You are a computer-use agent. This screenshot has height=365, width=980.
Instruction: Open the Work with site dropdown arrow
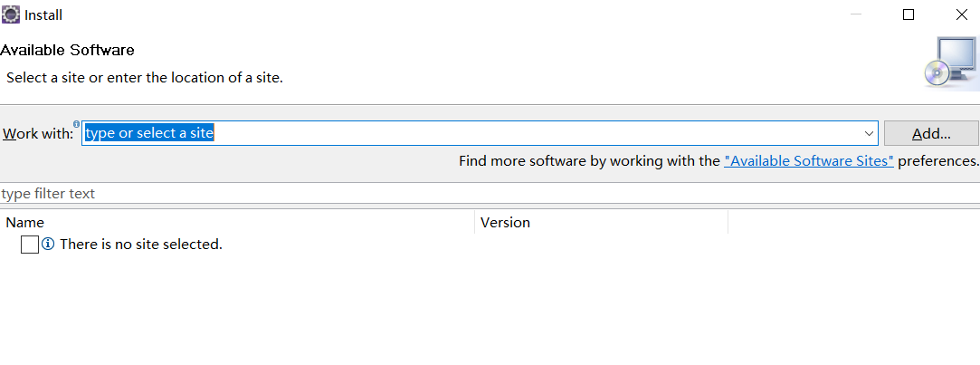(x=869, y=133)
